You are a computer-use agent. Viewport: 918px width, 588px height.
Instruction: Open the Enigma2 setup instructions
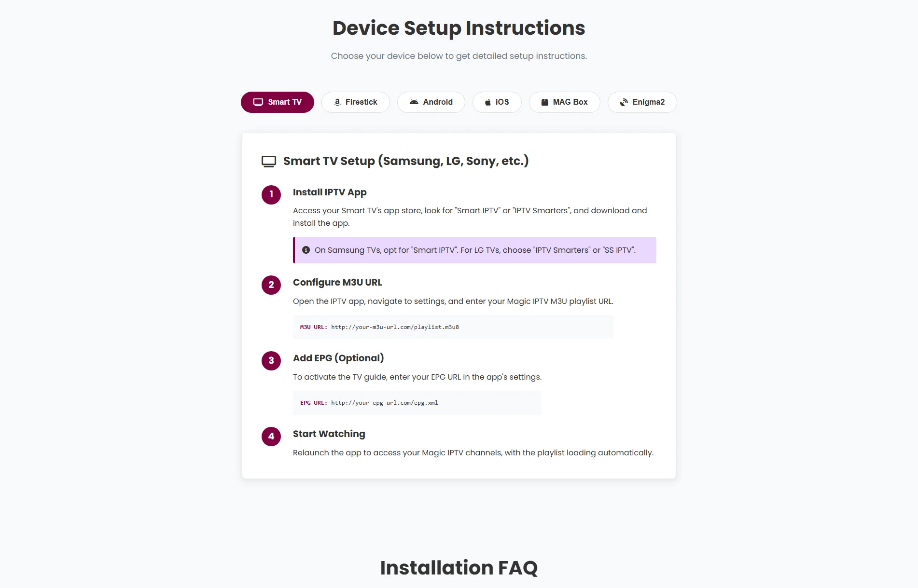tap(642, 102)
